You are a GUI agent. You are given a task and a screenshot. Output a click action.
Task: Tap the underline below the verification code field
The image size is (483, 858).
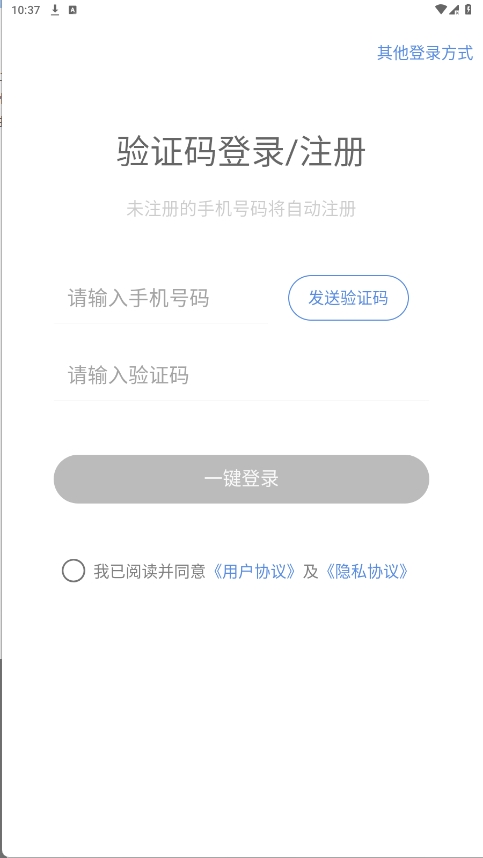[x=241, y=401]
